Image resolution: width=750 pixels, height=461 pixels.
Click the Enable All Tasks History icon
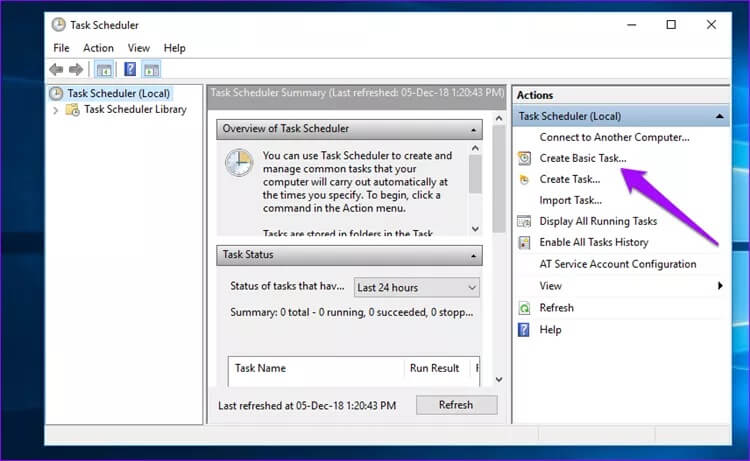(524, 242)
